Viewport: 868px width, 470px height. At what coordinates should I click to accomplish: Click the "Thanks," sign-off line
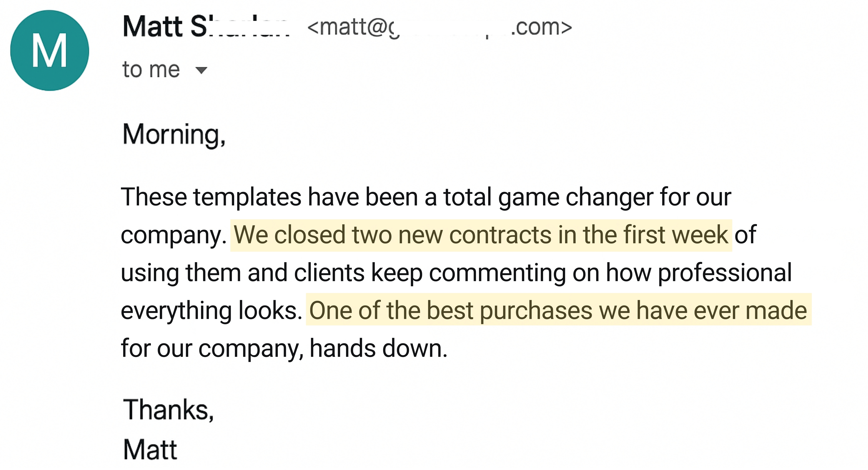click(x=168, y=410)
